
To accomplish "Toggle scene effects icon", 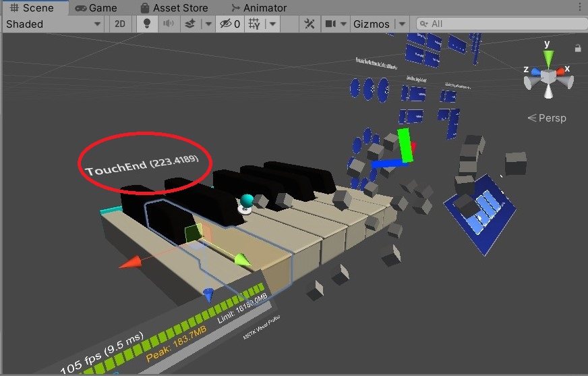I will [190, 24].
